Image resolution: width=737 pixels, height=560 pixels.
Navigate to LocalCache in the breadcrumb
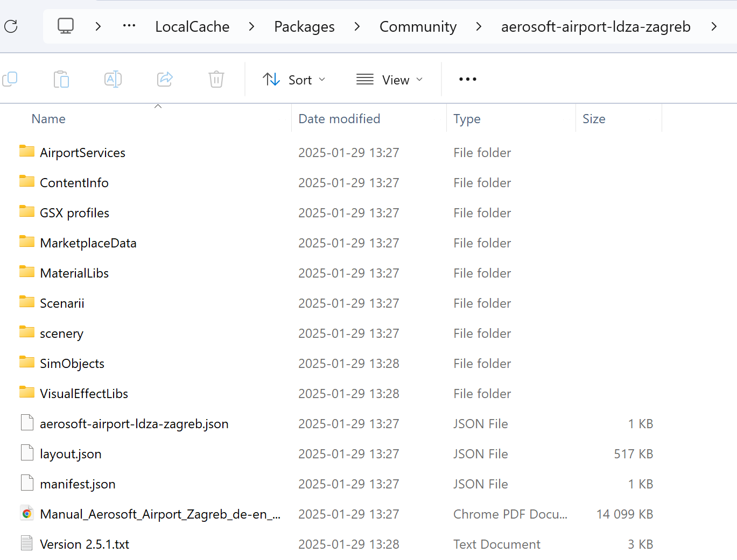point(192,26)
